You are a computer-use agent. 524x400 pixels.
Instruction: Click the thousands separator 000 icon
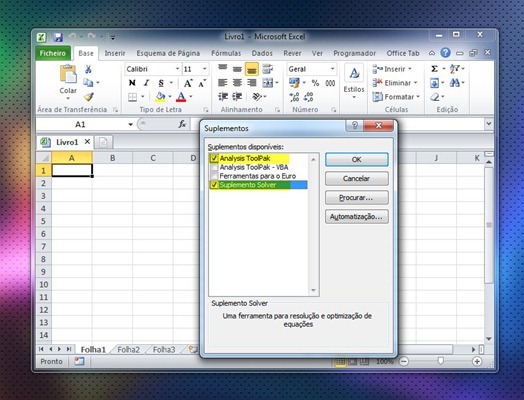[x=330, y=83]
